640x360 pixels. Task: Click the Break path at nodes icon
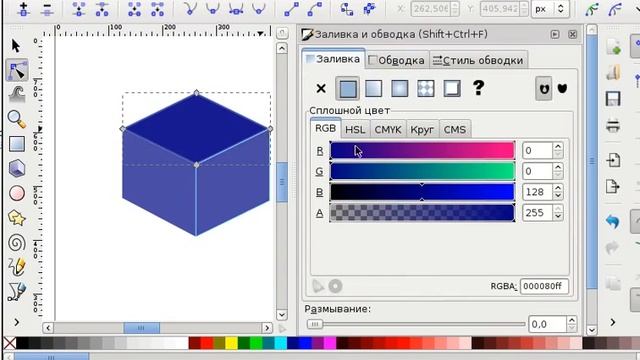(102, 9)
